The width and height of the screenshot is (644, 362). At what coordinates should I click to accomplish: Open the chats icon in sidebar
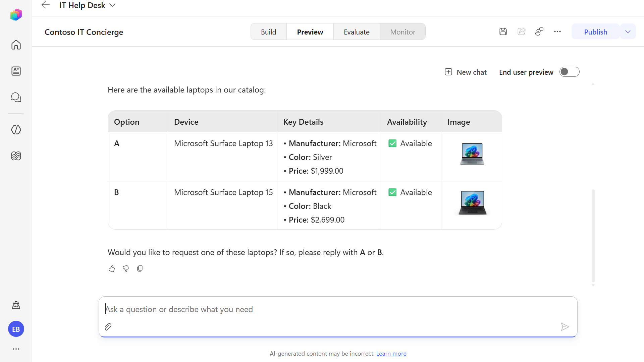(x=16, y=97)
